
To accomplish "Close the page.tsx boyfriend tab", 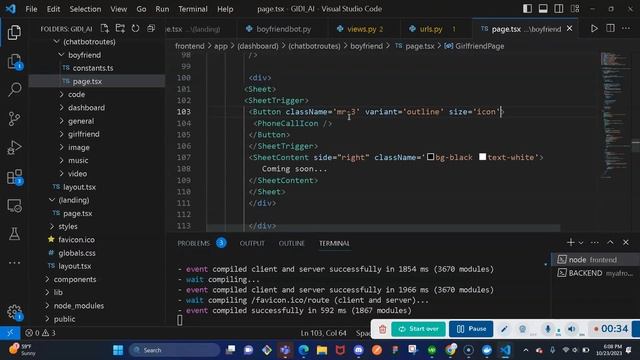I will (x=569, y=29).
